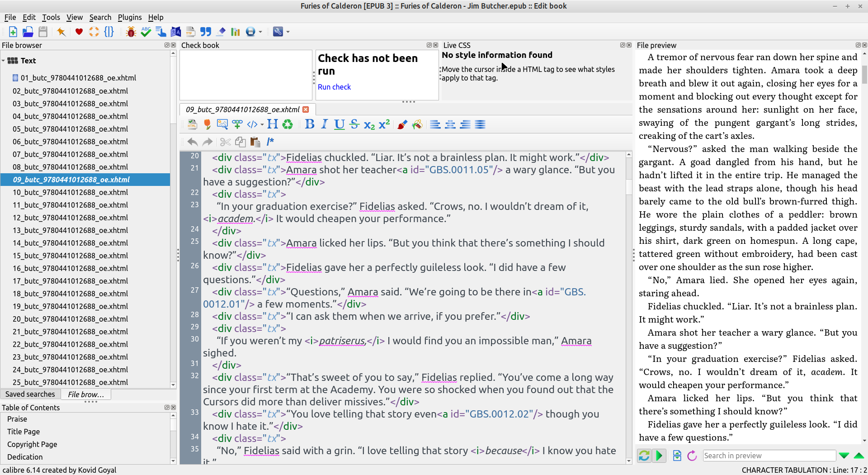Toggle auto-reload preview button
The image size is (868, 475).
(x=644, y=456)
